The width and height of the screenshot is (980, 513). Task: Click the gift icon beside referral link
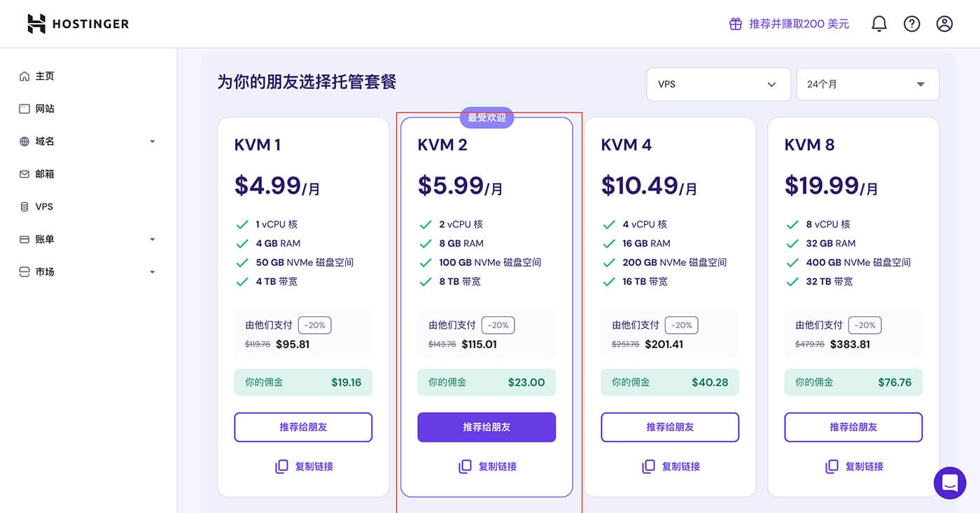coord(736,24)
